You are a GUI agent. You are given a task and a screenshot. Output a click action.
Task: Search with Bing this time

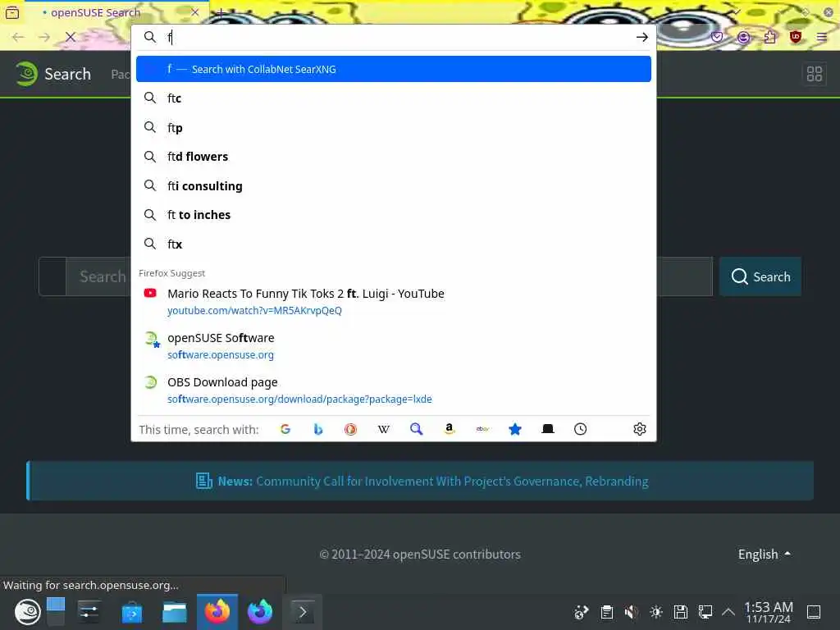point(317,429)
